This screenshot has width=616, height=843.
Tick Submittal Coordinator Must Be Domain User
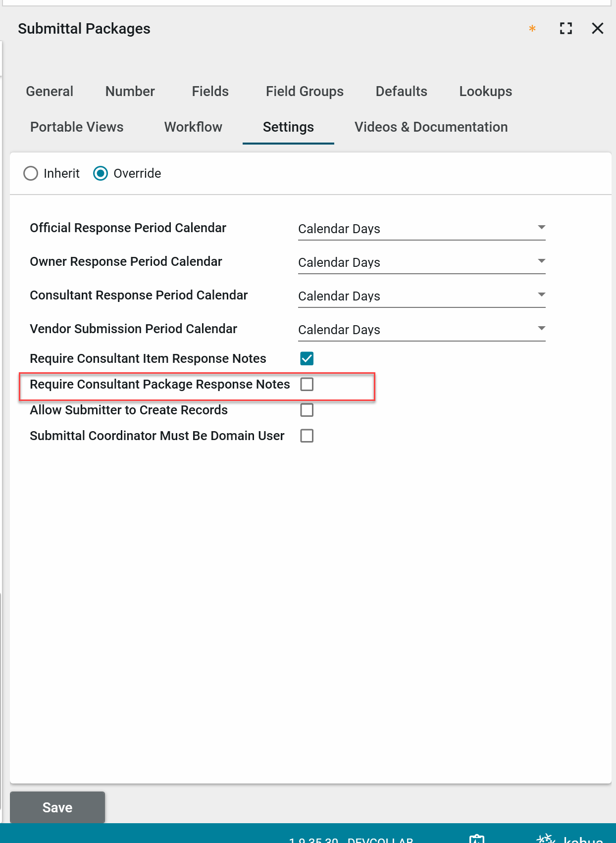pyautogui.click(x=307, y=436)
